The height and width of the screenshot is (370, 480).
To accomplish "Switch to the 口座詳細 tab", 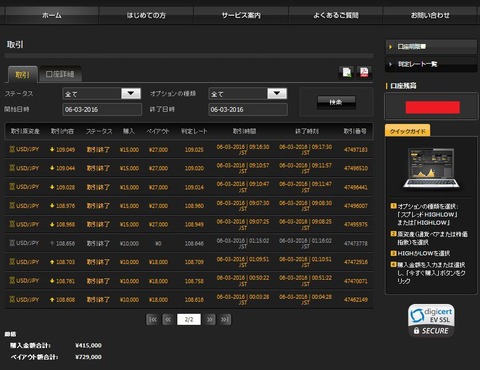I will [x=60, y=74].
